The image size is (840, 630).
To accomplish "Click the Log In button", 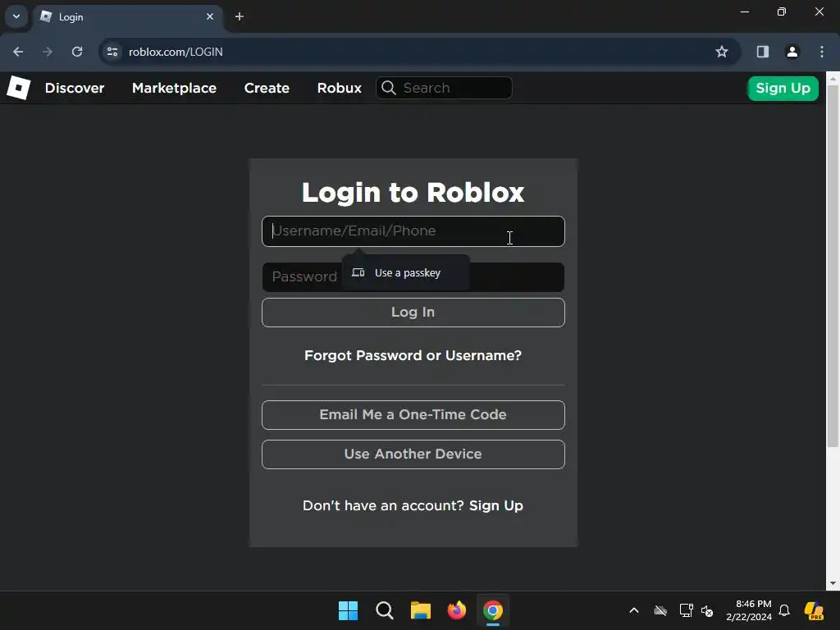I will click(x=413, y=313).
